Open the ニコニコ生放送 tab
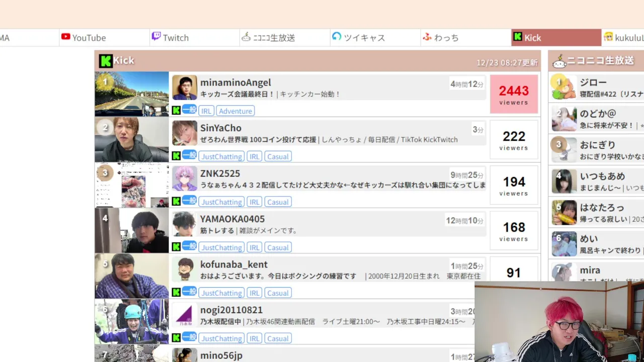Screen dimensions: 644x362 (x=285, y=38)
